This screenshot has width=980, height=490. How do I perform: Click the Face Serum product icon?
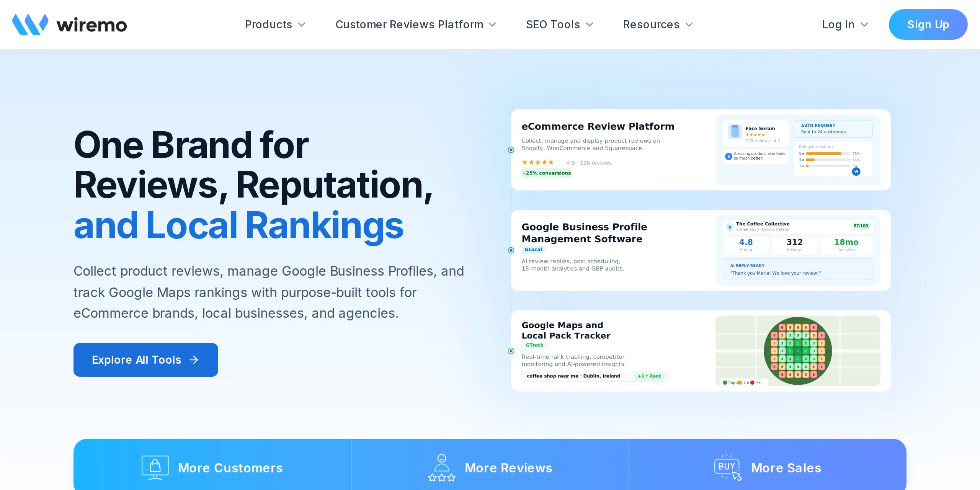pyautogui.click(x=735, y=131)
